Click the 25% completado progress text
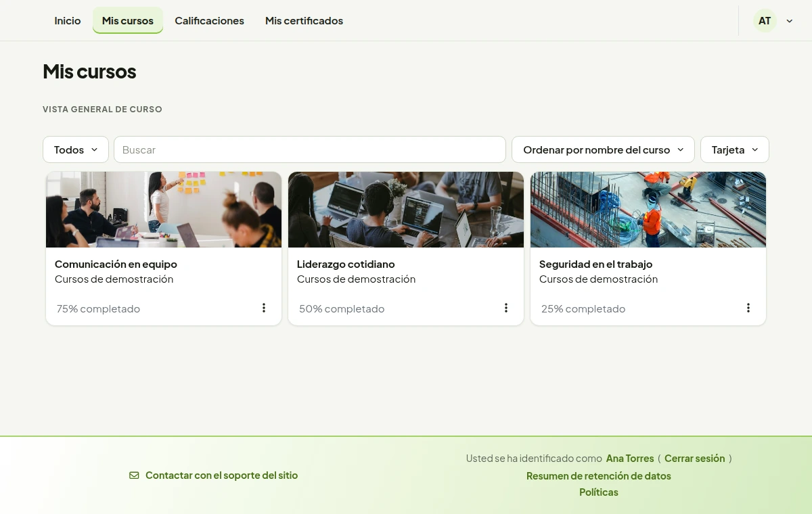Viewport: 812px width, 514px height. (x=583, y=308)
